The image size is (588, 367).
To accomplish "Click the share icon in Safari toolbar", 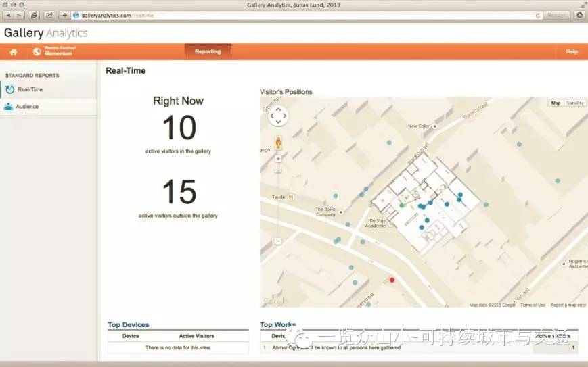I will pyautogui.click(x=49, y=16).
